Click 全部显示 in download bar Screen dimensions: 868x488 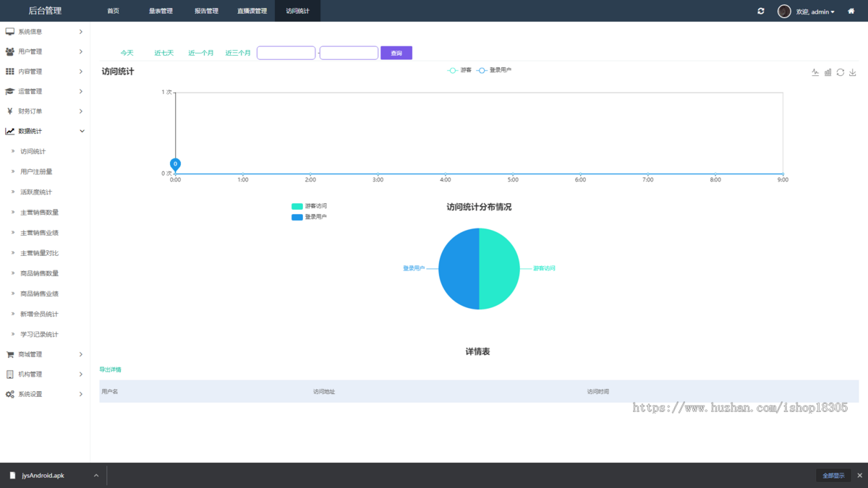point(833,475)
